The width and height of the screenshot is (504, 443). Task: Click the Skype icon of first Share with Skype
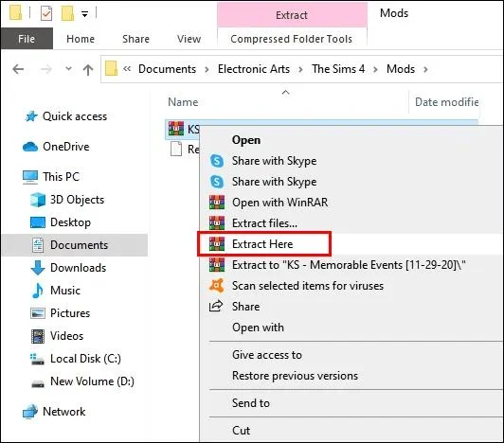pos(217,161)
